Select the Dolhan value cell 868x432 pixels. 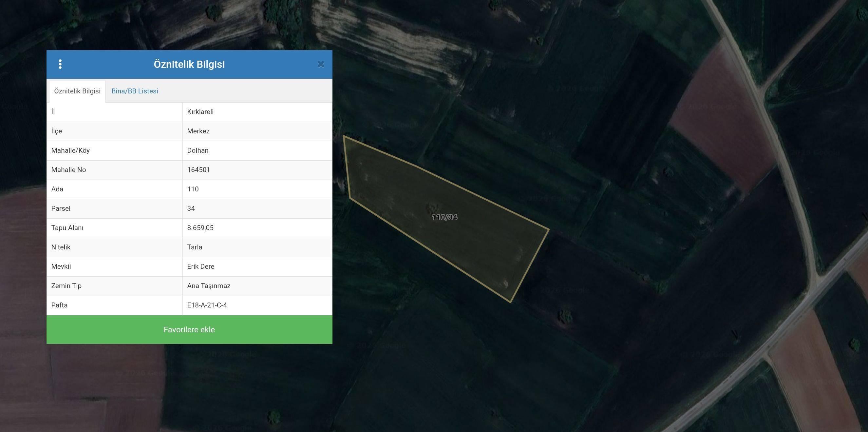click(x=257, y=150)
